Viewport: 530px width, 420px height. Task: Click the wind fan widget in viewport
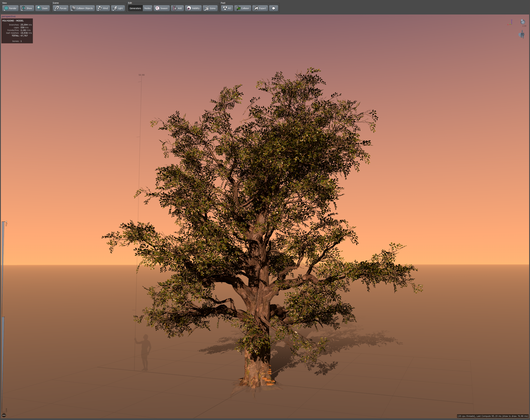point(522,35)
